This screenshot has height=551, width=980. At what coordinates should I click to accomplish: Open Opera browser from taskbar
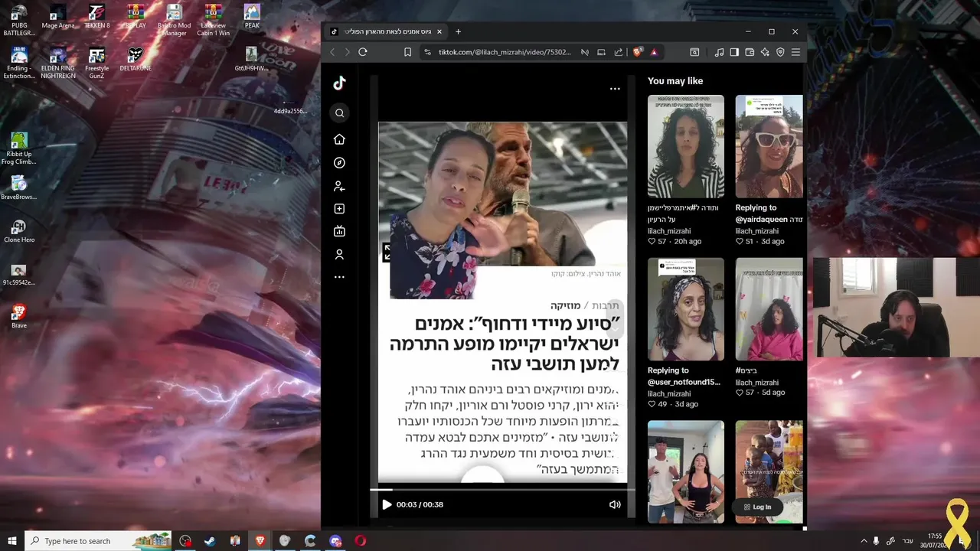point(361,541)
